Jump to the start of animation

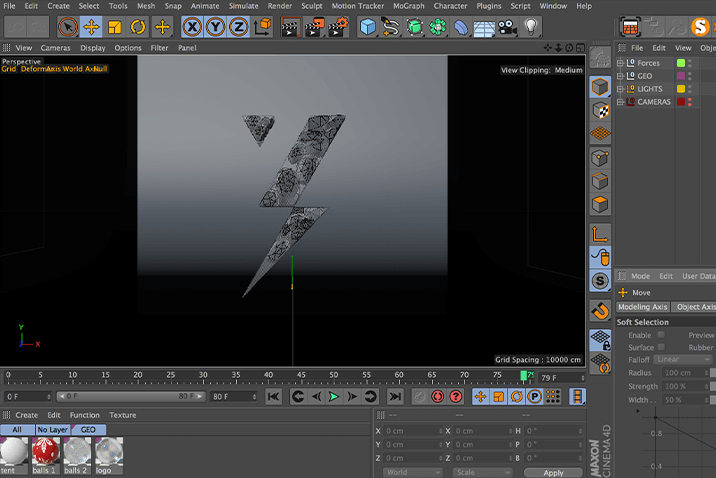pos(273,396)
